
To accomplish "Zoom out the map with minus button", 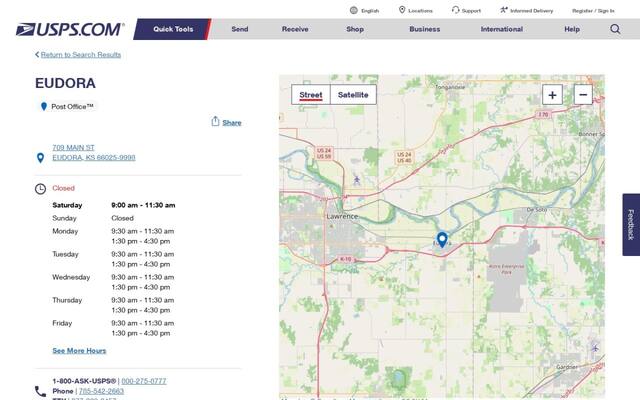I will pos(583,95).
